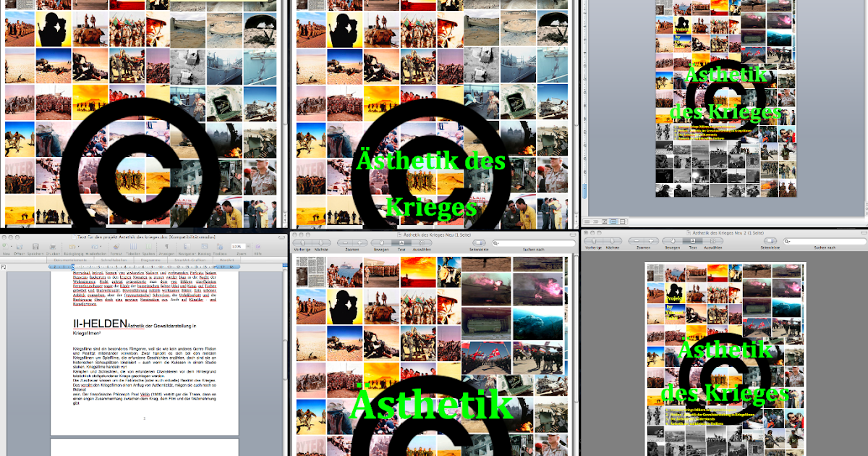Open the Spalten columns tool in Word
This screenshot has height=456, width=868.
tap(148, 247)
